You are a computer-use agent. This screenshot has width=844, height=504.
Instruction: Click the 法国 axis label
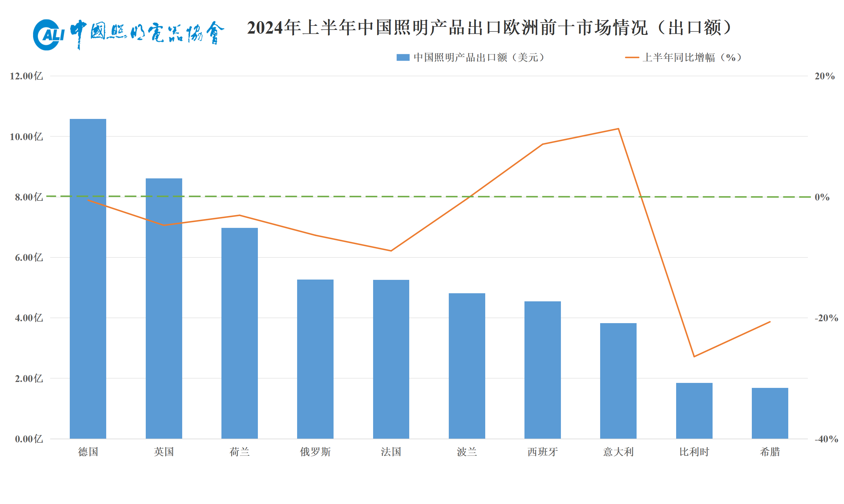pyautogui.click(x=391, y=452)
